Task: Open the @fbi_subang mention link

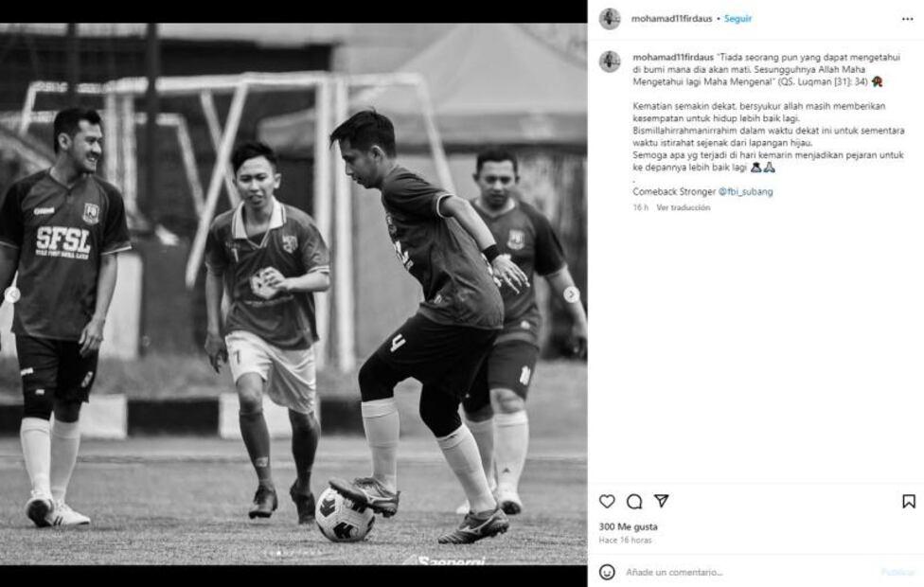Action: pos(745,191)
